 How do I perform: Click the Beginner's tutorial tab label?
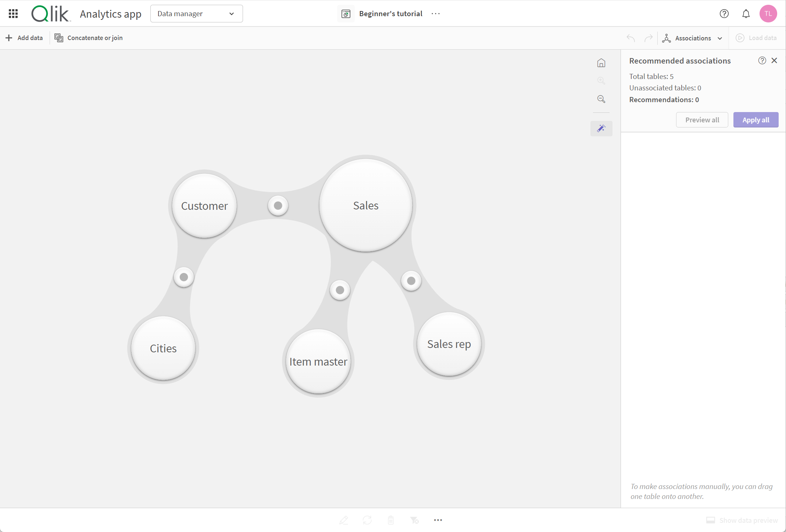tap(390, 13)
